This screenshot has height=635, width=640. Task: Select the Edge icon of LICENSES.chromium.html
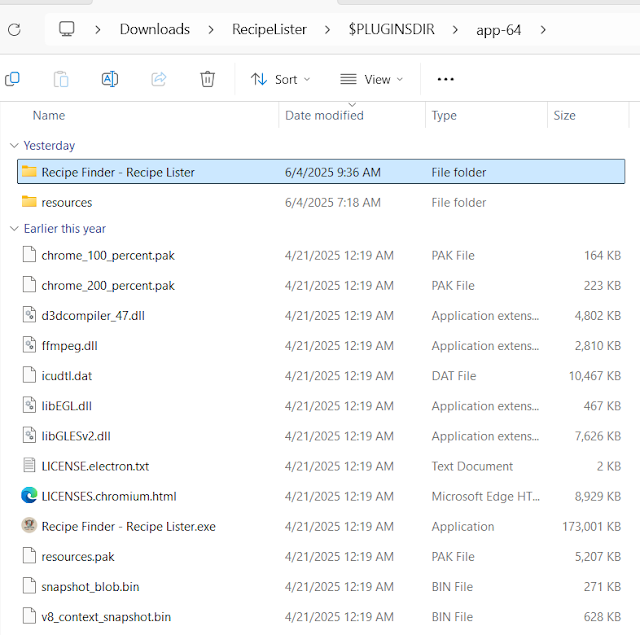click(x=29, y=496)
